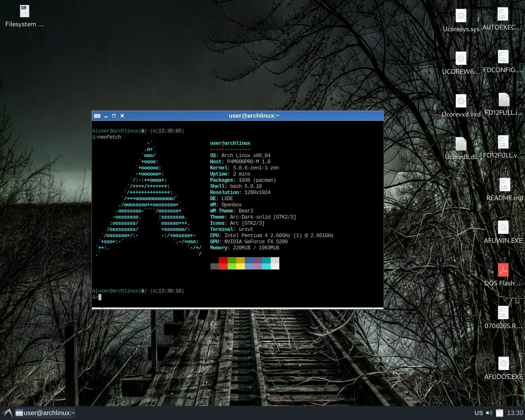
Task: Click the Kernel '5.8.6-zen1-1-zen' text
Action: [x=256, y=168]
